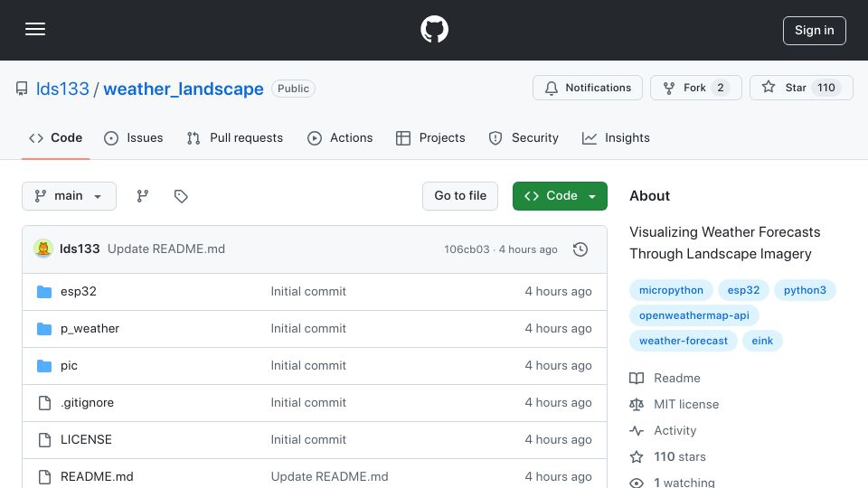868x488 pixels.
Task: Click the 4 hours ago timestamp in esp32 row
Action: [x=558, y=292]
